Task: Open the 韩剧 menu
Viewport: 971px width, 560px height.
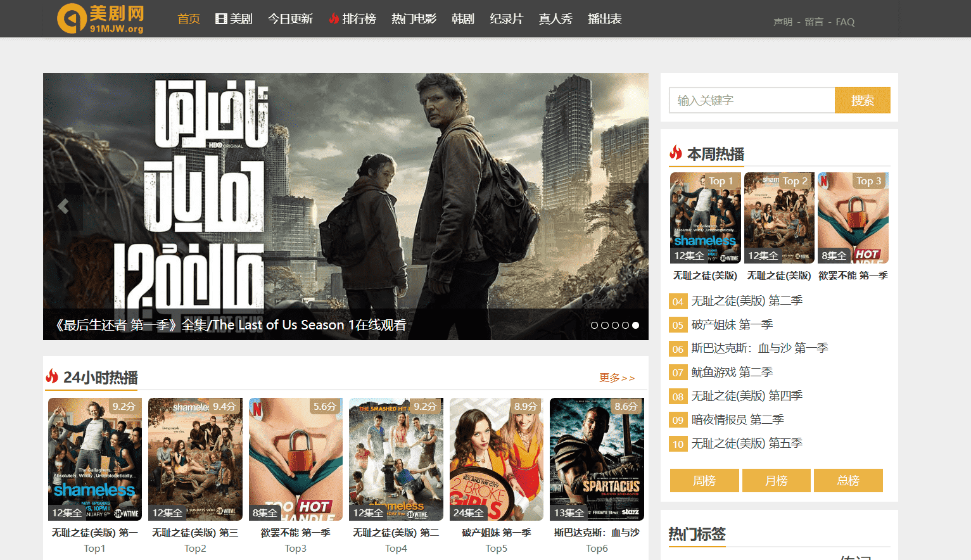Action: [463, 19]
